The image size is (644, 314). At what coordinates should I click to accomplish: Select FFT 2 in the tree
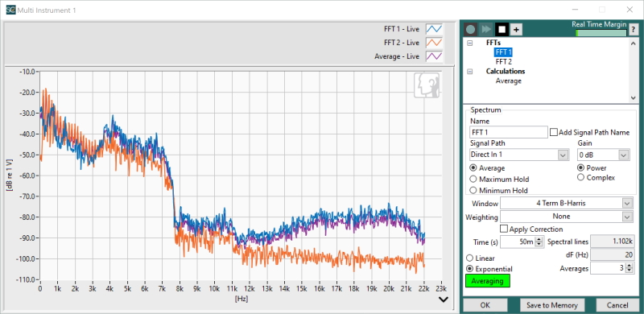504,62
